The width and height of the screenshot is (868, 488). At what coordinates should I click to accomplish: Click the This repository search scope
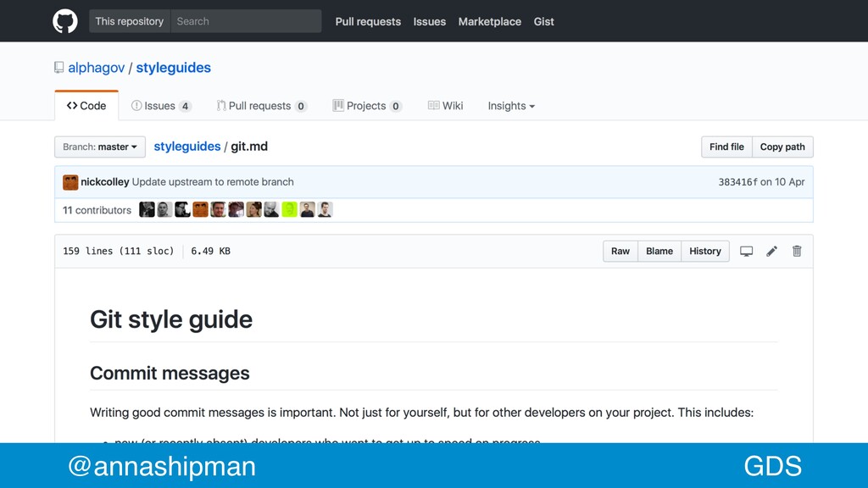(130, 21)
